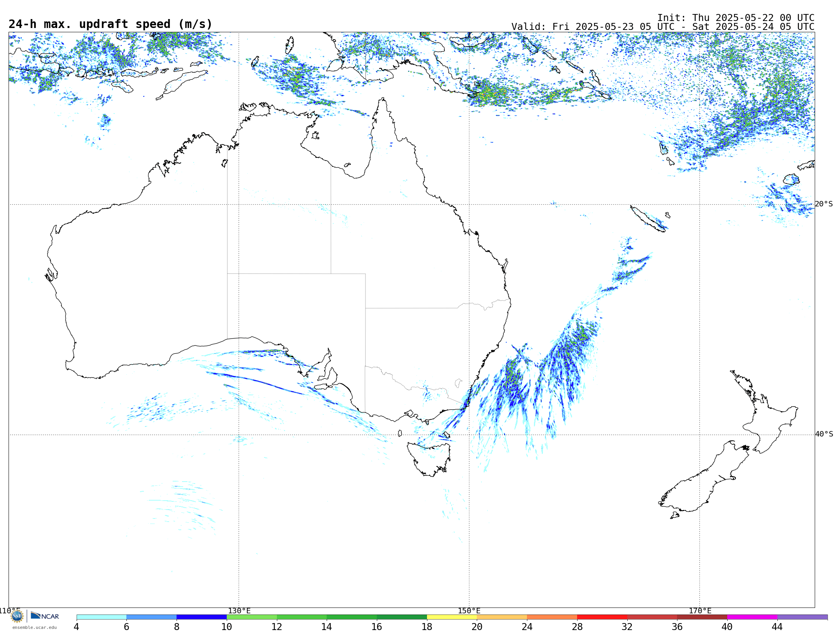Select the dark blue 8–10 colorbar segment
The width and height of the screenshot is (840, 632).
(201, 617)
